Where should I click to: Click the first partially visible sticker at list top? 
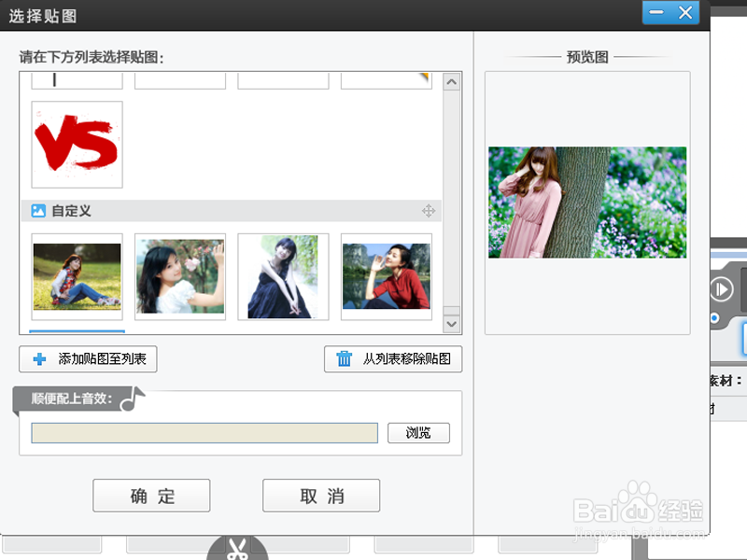point(77,80)
